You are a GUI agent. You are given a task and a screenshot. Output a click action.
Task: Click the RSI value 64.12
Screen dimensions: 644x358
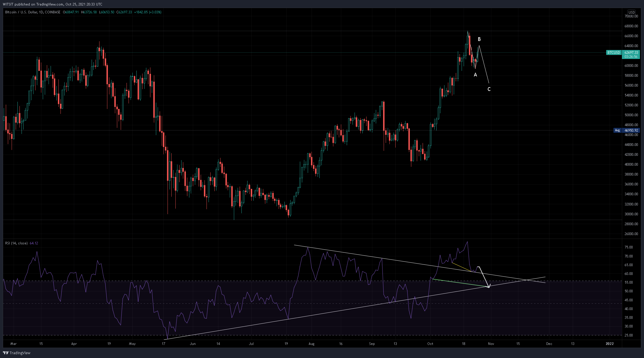[x=34, y=243]
